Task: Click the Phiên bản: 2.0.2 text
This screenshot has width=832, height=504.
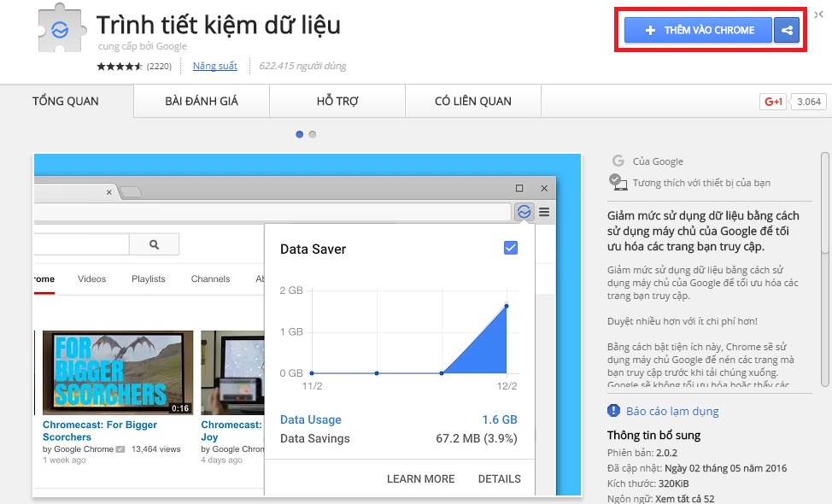Action: point(642,453)
